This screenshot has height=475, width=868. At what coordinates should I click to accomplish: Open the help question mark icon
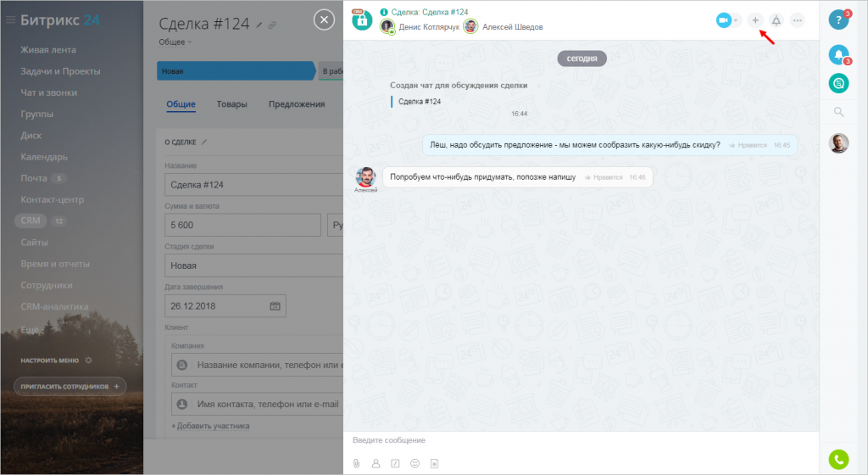click(837, 20)
